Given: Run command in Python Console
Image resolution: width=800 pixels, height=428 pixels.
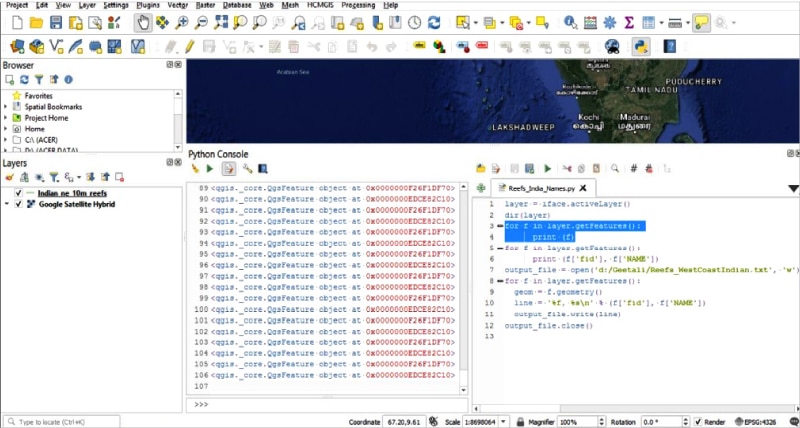Looking at the screenshot, I should pyautogui.click(x=210, y=169).
